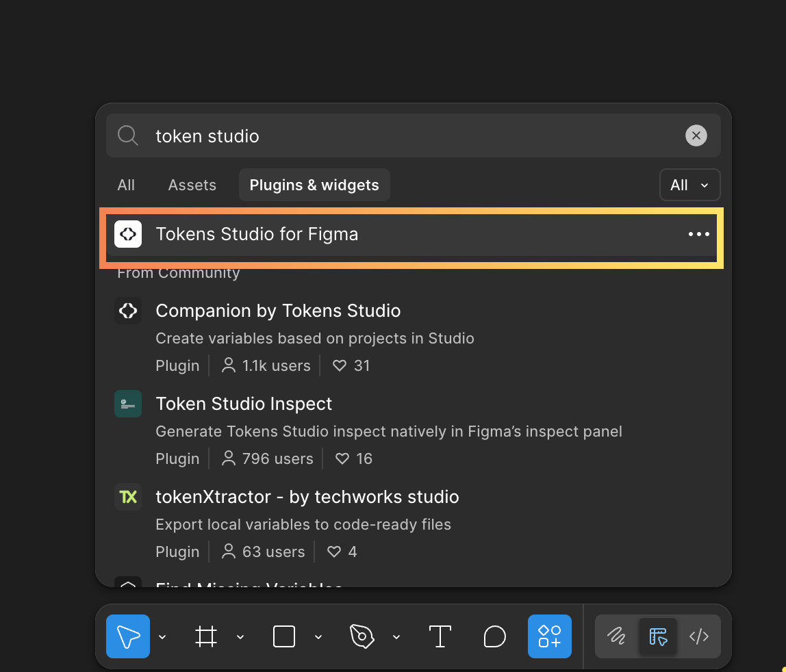Select the Frame tool
786x672 pixels.
click(x=206, y=636)
